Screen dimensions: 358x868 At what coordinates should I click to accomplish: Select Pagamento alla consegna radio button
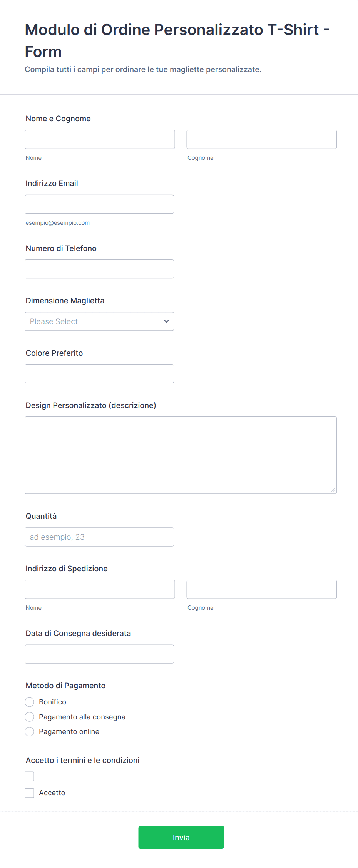pos(30,717)
